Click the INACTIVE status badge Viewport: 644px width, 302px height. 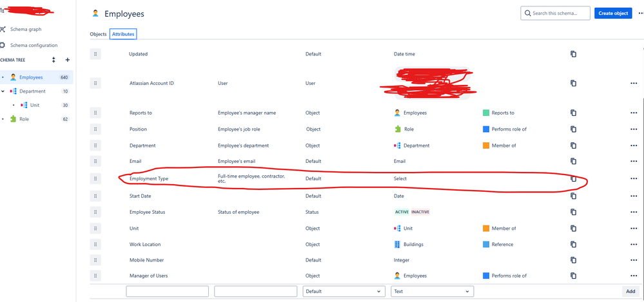420,212
